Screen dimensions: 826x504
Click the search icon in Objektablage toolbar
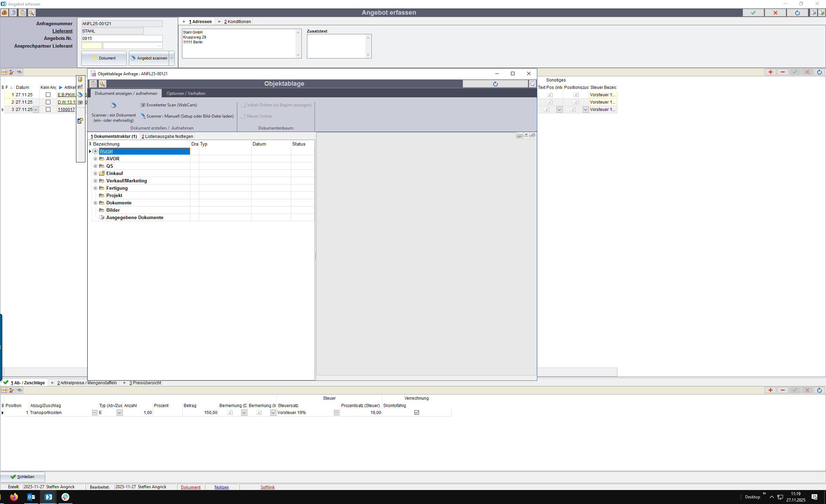102,84
